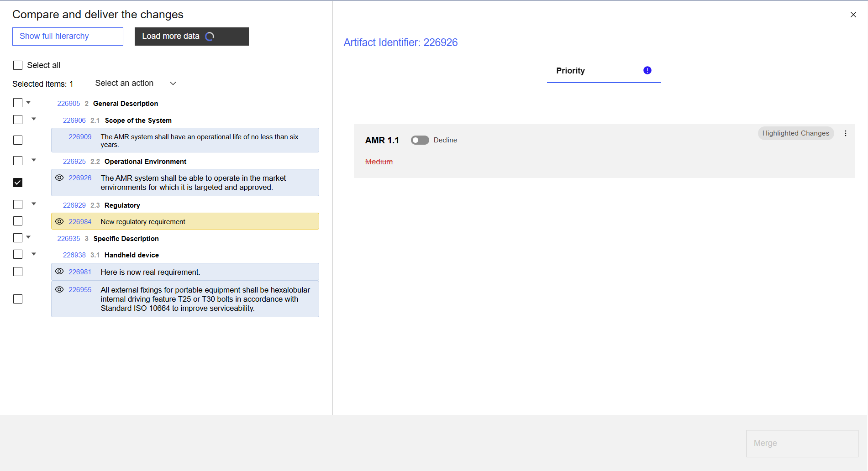The image size is (868, 471).
Task: Collapse the Operational Environment section
Action: point(34,160)
